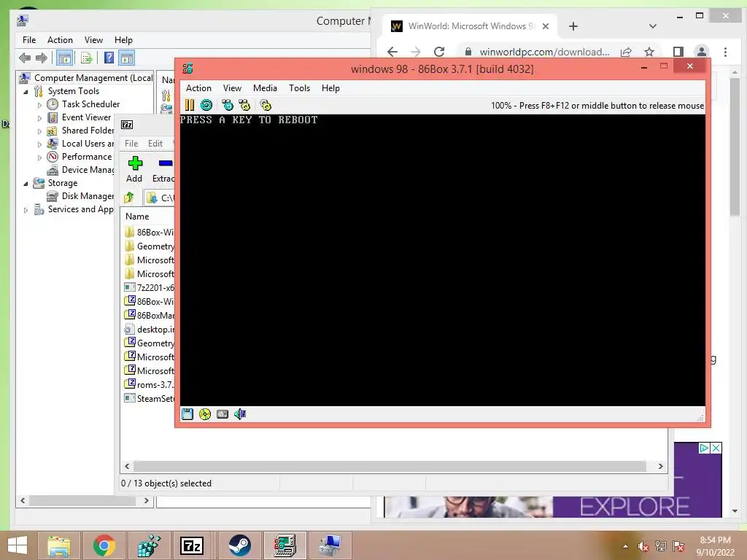Viewport: 747px width, 560px height.
Task: Click Chrome back navigation arrow
Action: coord(392,52)
